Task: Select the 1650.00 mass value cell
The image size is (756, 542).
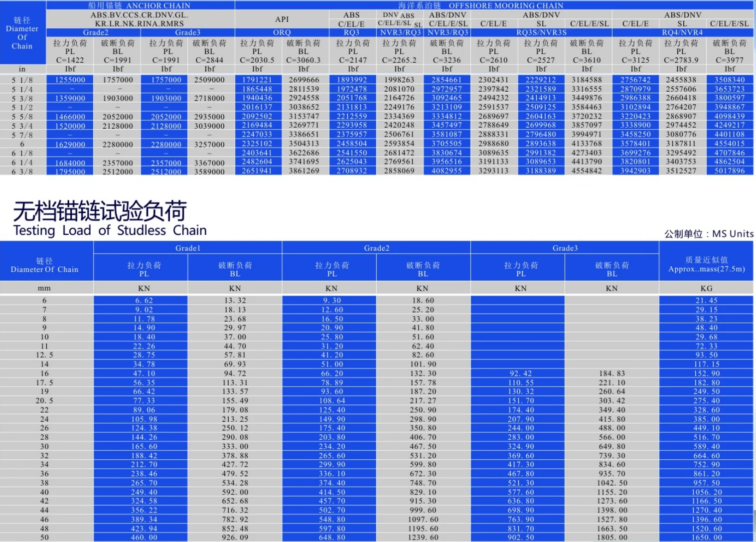Action: pyautogui.click(x=706, y=538)
